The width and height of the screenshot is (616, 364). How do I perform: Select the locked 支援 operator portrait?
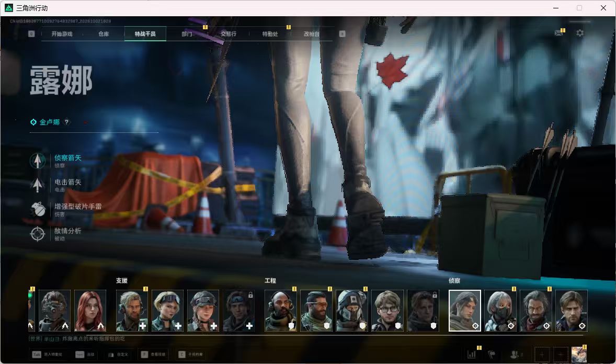click(x=238, y=311)
